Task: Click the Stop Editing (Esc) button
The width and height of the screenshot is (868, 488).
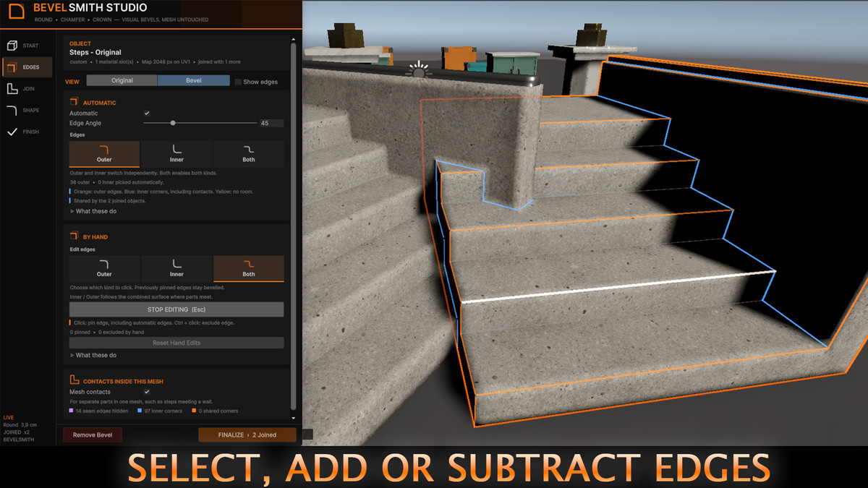Action: 176,309
